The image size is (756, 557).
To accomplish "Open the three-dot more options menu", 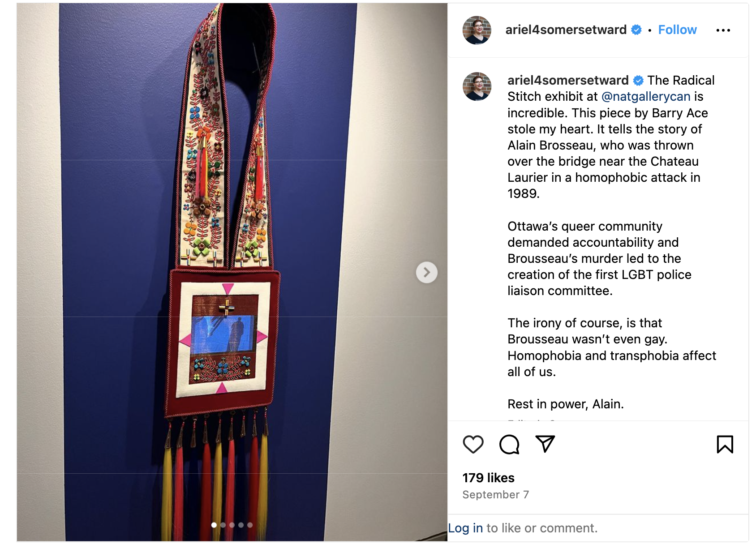I will coord(723,30).
